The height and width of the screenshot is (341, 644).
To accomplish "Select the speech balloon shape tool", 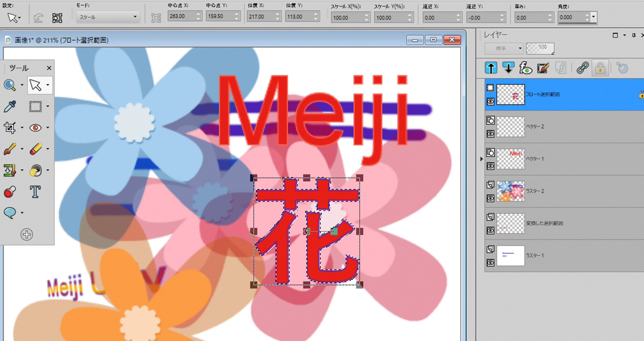I will (x=10, y=213).
